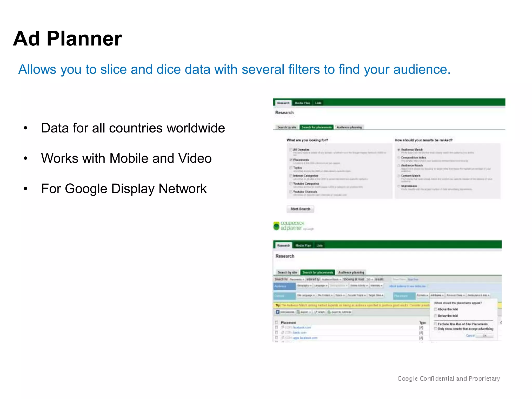Open the Showing at most results count dropdown
This screenshot has width=532, height=399.
coord(370,279)
